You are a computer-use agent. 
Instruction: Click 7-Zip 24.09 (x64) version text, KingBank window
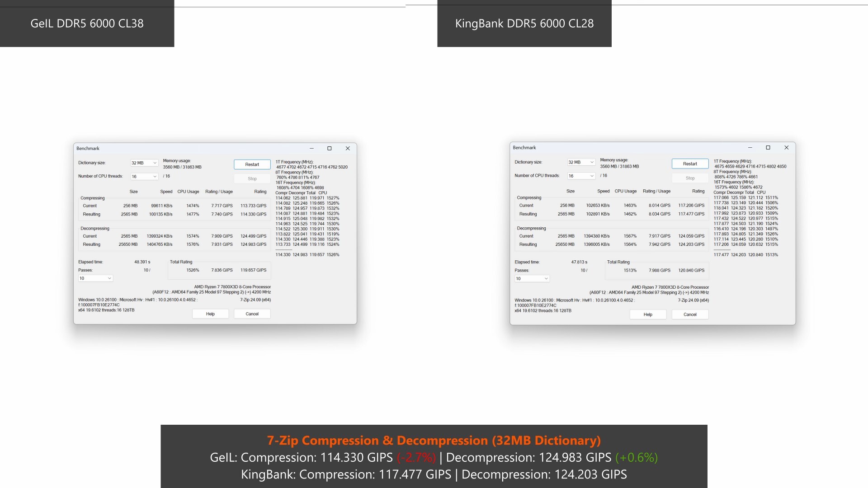tap(693, 300)
